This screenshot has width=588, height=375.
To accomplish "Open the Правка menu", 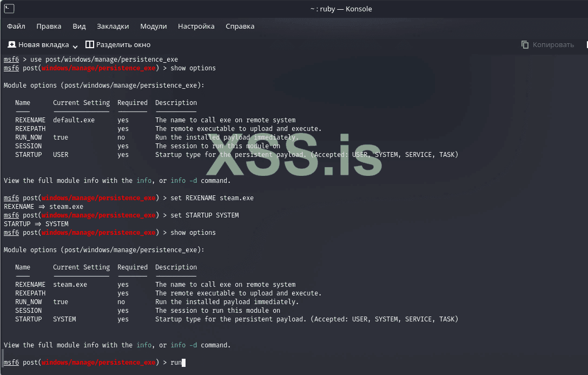I will [x=49, y=27].
